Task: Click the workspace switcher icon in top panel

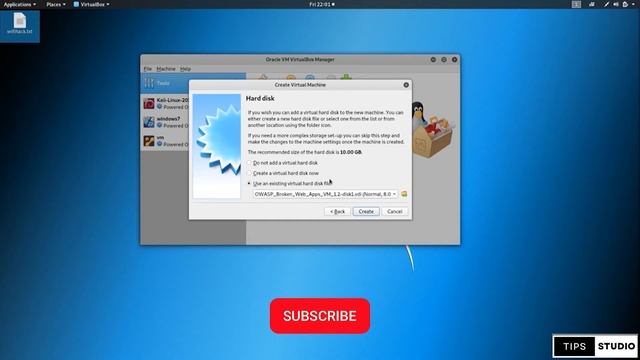Action: 576,4
